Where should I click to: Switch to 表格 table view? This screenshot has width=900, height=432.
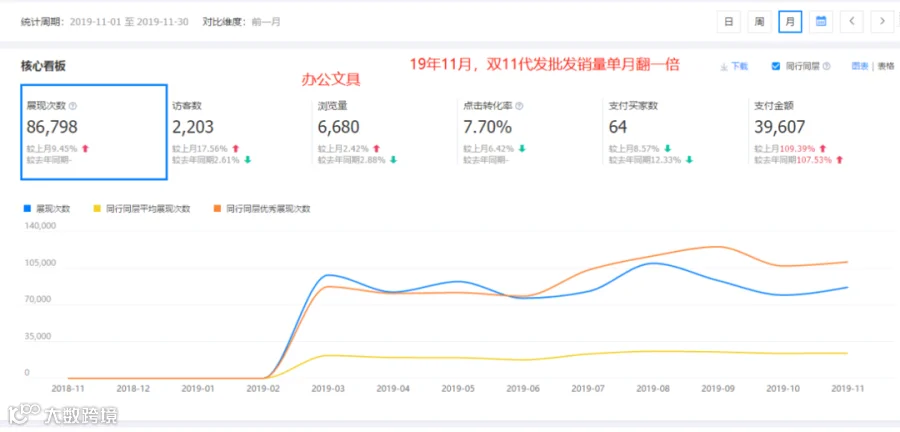point(886,66)
